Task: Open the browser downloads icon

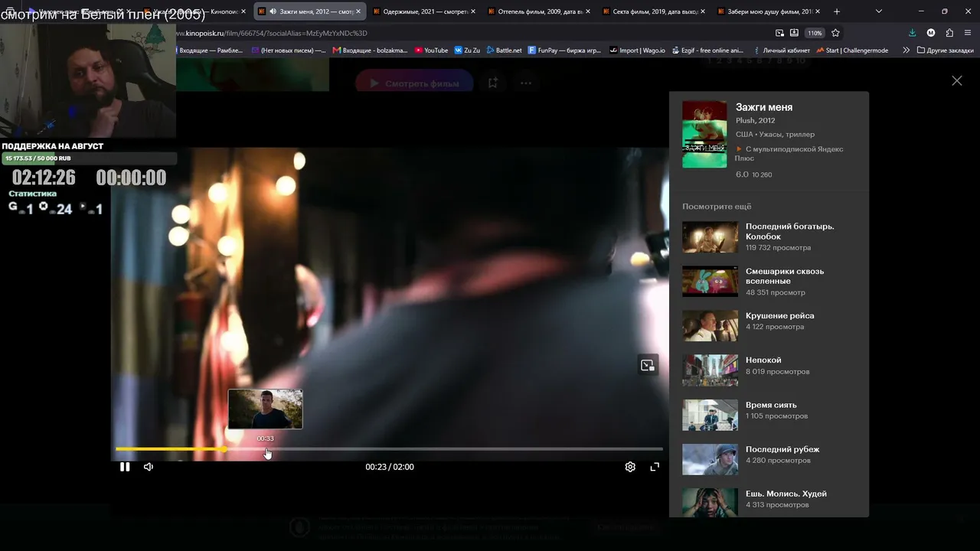Action: click(x=912, y=33)
